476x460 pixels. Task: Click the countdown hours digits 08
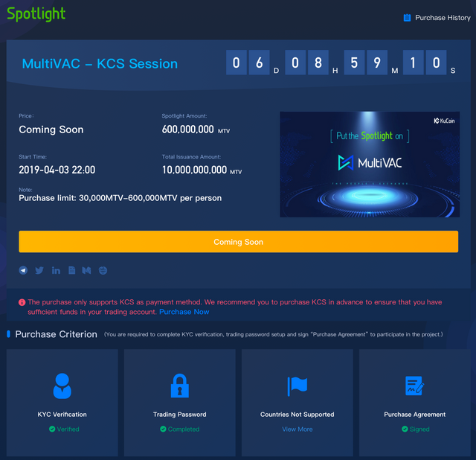click(306, 63)
